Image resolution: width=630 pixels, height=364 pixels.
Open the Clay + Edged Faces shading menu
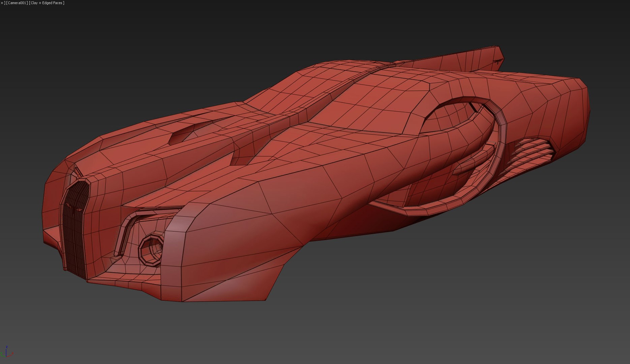coord(47,3)
